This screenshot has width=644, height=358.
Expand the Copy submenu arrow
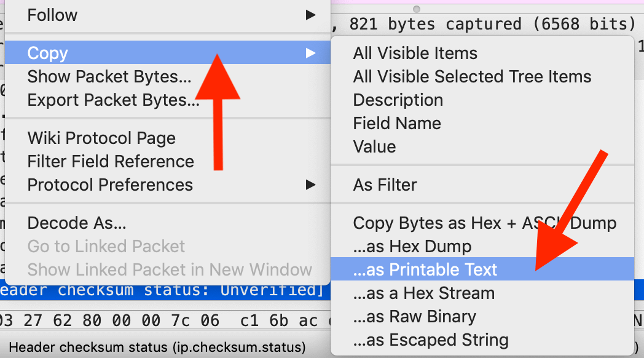coord(310,54)
